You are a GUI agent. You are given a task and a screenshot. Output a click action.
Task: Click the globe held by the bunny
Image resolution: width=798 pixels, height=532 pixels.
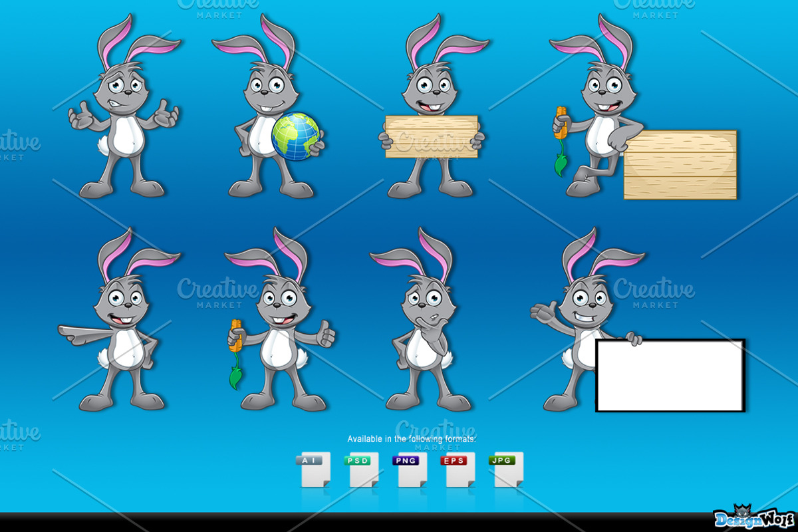point(295,136)
